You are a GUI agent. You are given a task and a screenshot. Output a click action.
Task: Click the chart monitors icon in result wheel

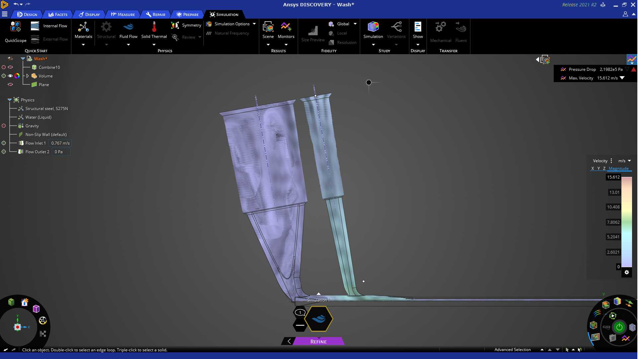coord(626,338)
